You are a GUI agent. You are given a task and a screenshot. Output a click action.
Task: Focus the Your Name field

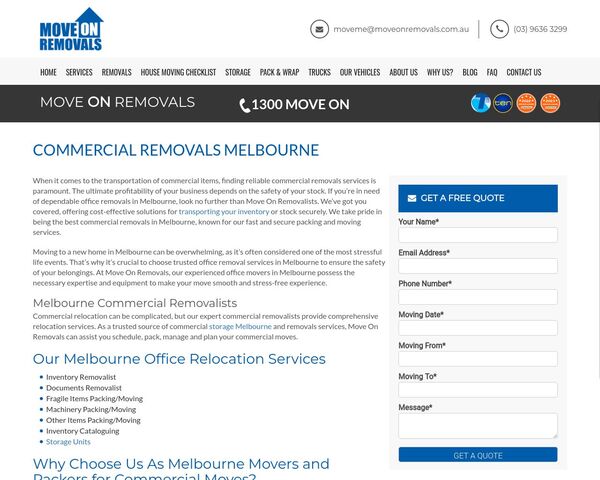pos(478,235)
